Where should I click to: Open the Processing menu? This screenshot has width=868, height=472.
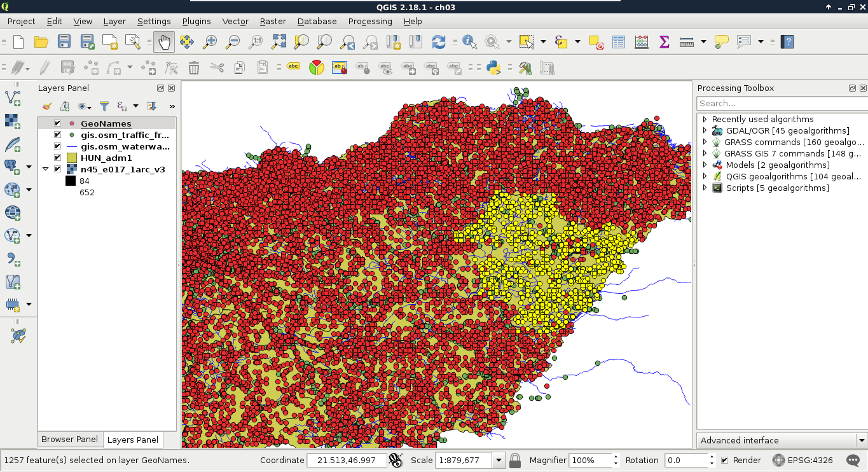(369, 21)
